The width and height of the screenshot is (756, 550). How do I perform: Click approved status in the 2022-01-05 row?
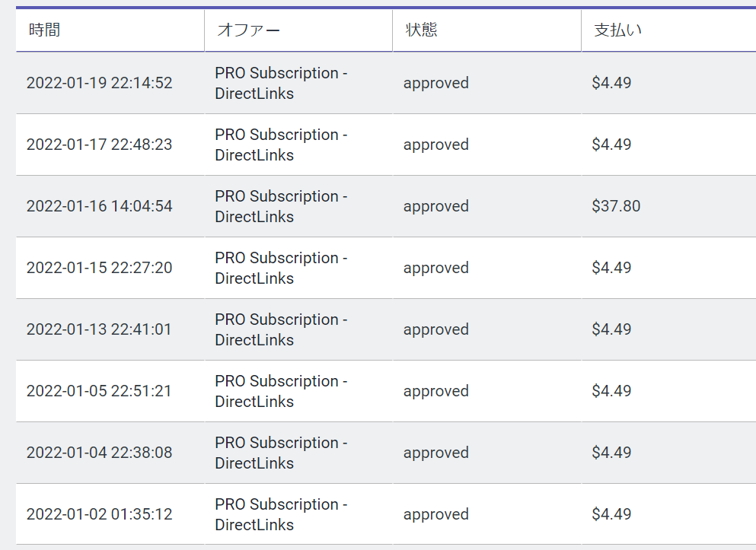[435, 391]
